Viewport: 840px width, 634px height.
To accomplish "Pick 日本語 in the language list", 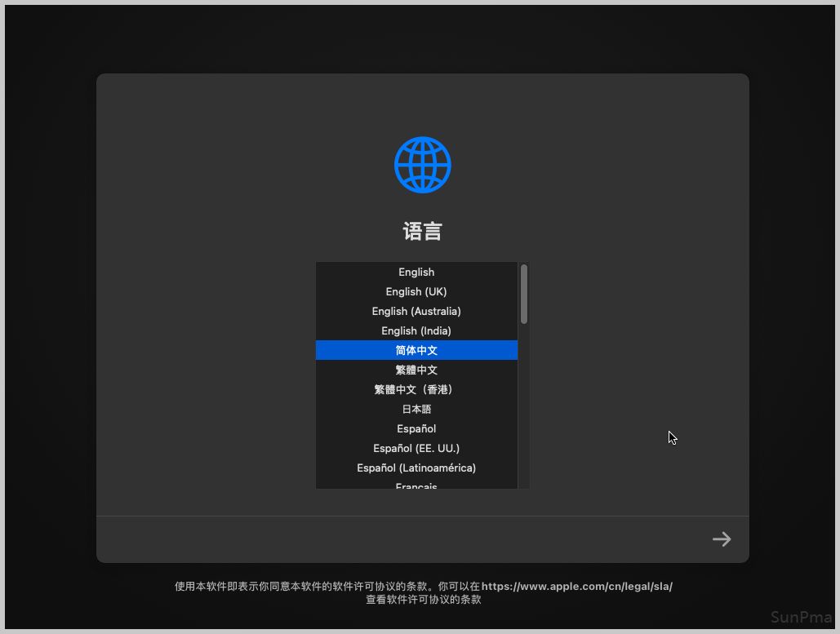I will click(x=416, y=410).
